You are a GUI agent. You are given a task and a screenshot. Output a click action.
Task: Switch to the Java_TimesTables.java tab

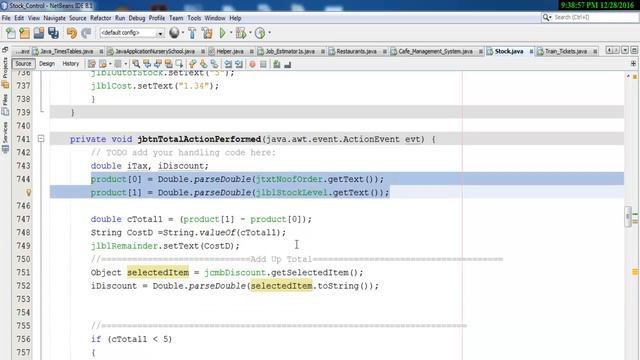coord(67,51)
